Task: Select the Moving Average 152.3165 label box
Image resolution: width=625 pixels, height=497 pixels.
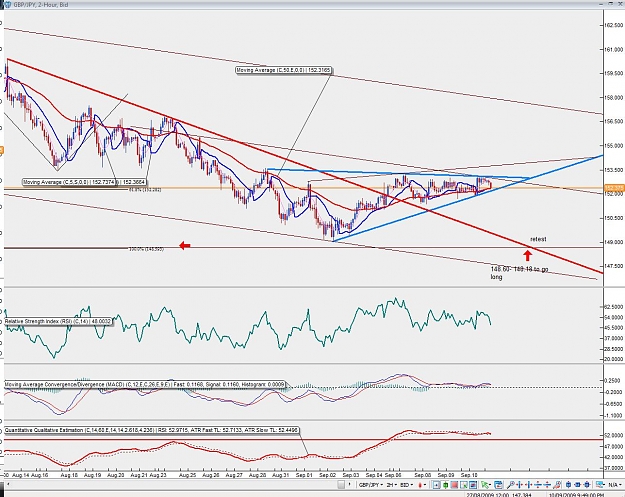Action: click(283, 70)
